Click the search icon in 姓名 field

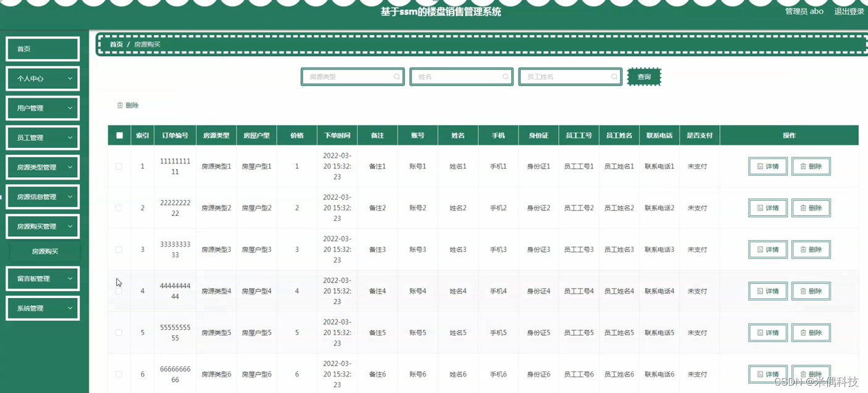click(x=505, y=77)
